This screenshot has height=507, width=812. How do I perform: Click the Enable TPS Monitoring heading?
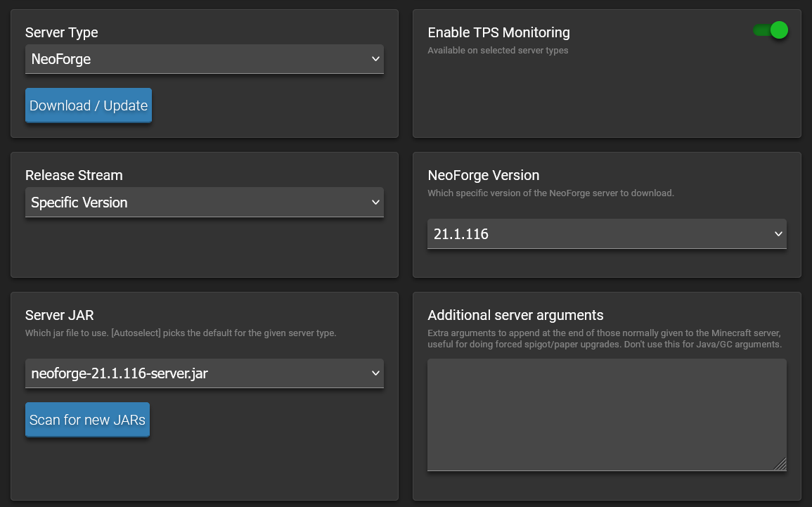(498, 32)
